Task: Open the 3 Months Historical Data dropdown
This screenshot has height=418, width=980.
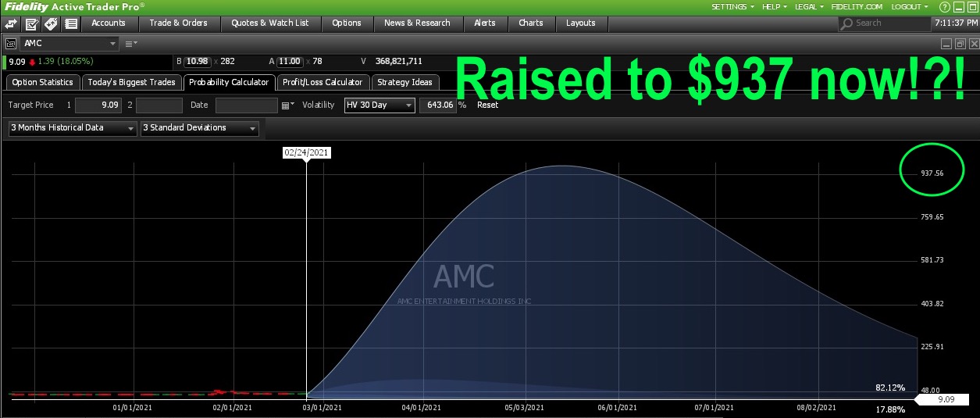Action: [73, 128]
